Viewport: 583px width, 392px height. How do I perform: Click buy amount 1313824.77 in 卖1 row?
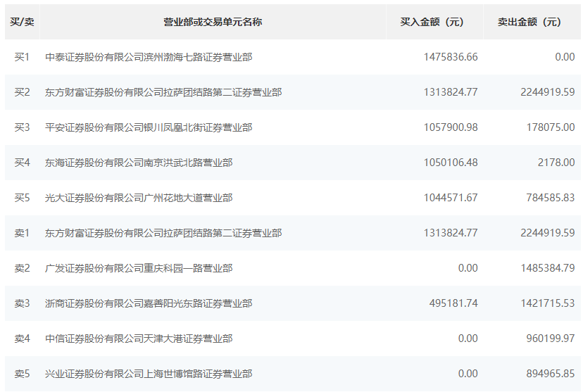(x=451, y=233)
